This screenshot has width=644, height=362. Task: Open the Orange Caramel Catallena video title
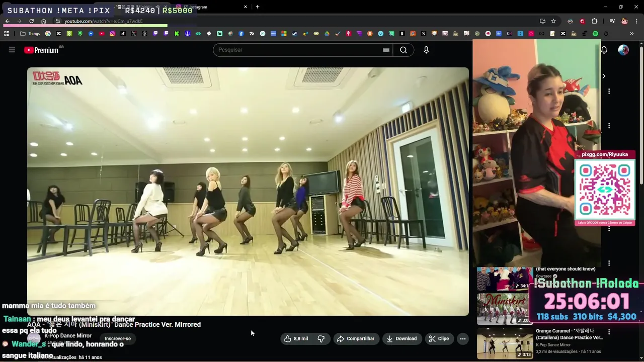click(569, 334)
